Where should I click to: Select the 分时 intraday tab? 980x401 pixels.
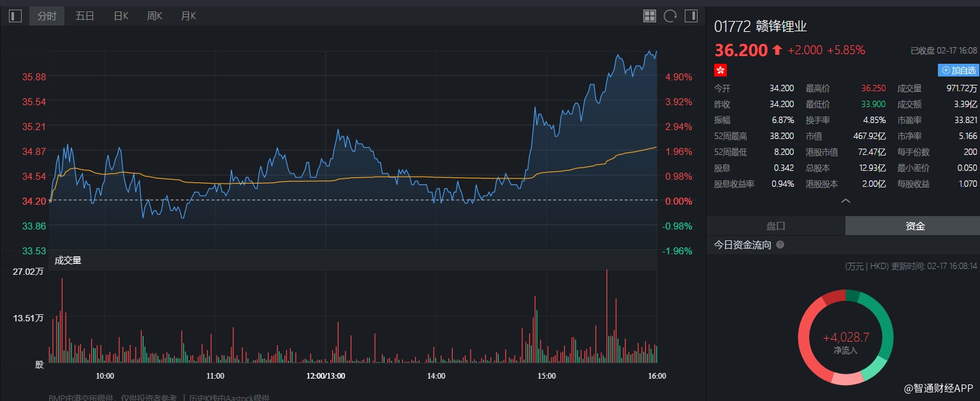[47, 16]
